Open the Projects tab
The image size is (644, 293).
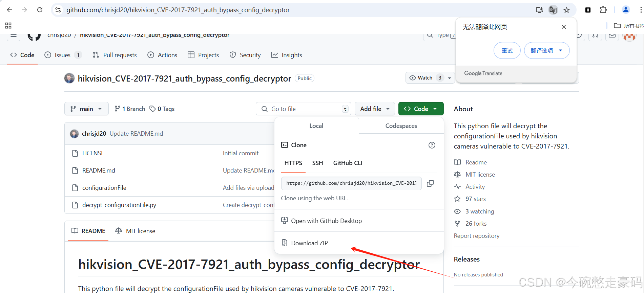click(203, 55)
